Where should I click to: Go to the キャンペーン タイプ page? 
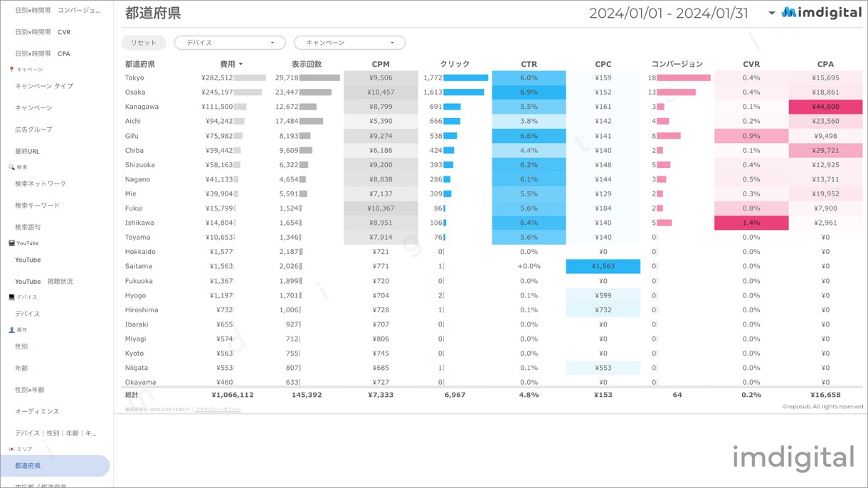click(x=44, y=86)
